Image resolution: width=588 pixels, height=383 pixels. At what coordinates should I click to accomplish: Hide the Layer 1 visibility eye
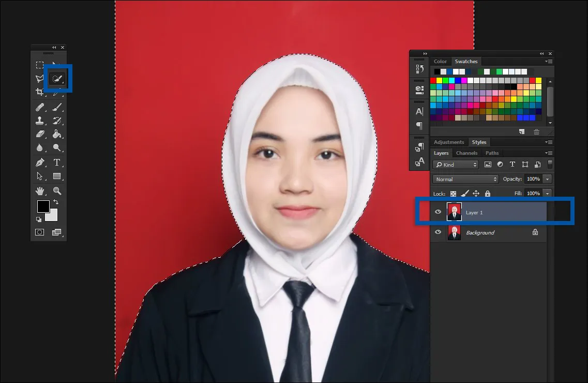tap(438, 212)
